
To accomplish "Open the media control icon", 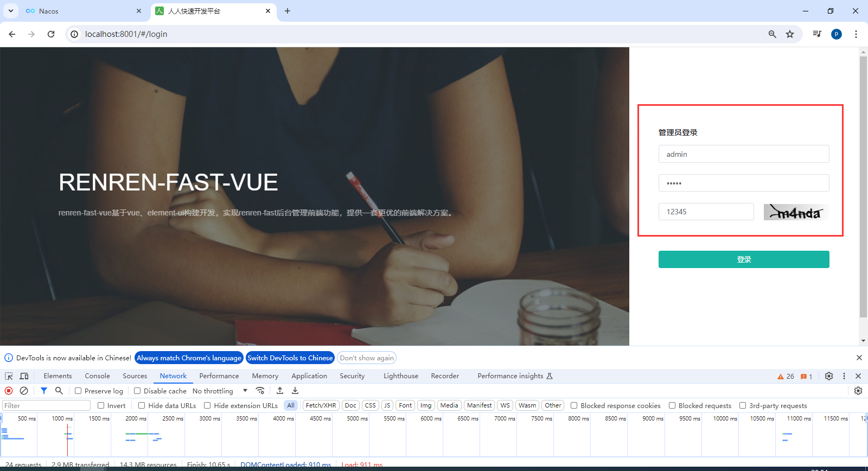I will (x=817, y=34).
